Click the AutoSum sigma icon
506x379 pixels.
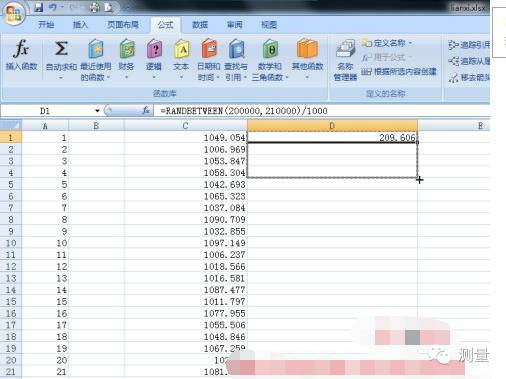click(x=61, y=49)
